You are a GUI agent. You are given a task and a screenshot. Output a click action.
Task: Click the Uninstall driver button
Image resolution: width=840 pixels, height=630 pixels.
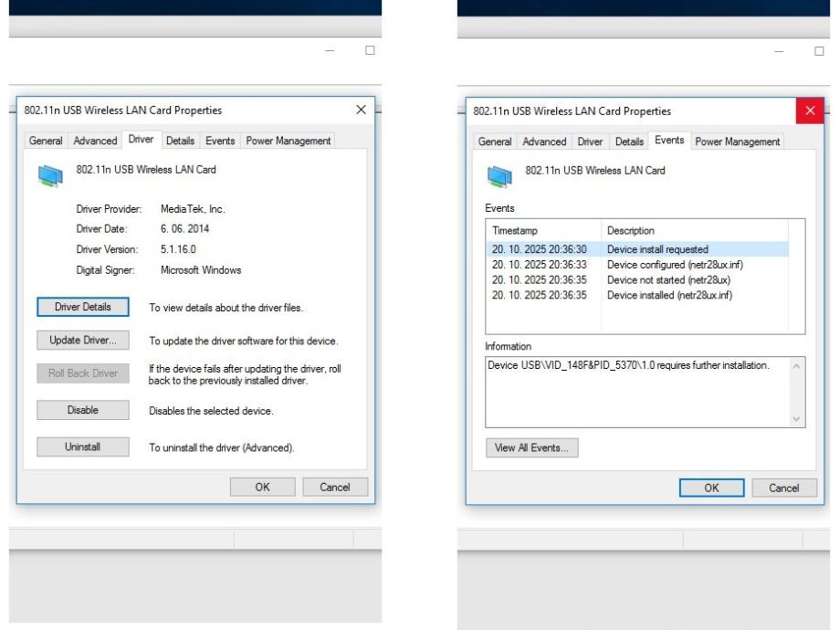pos(83,447)
